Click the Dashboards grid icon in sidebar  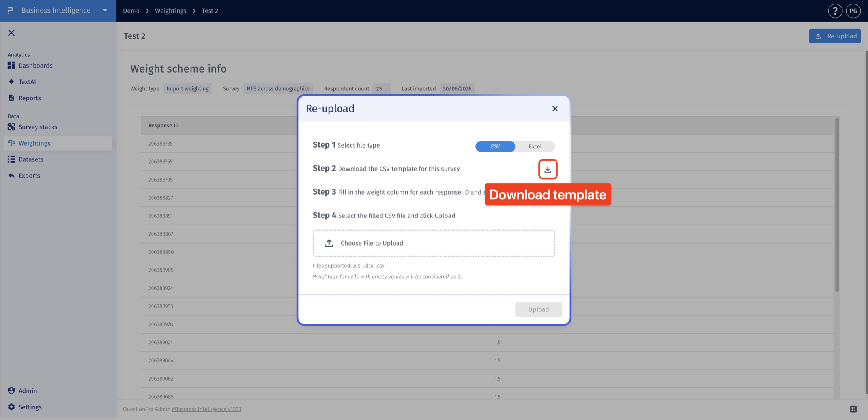coord(11,65)
